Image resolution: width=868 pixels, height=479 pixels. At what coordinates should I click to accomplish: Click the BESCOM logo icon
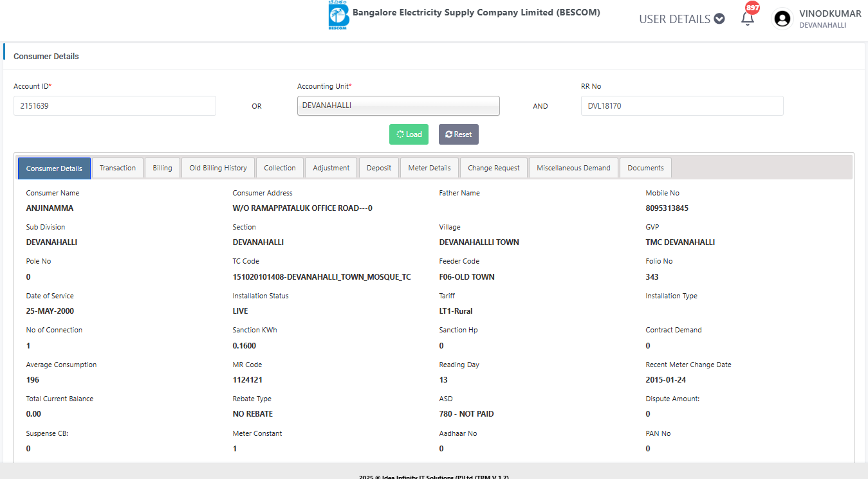tap(338, 15)
